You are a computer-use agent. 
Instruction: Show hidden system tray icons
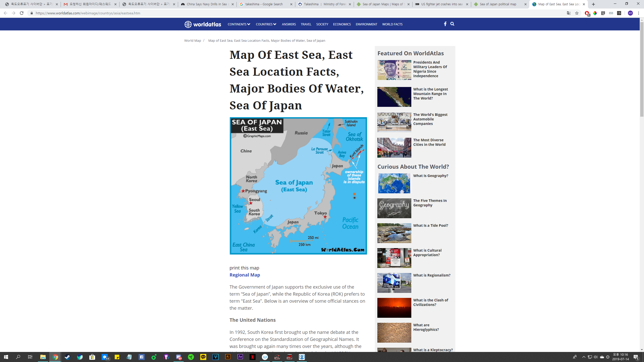584,357
